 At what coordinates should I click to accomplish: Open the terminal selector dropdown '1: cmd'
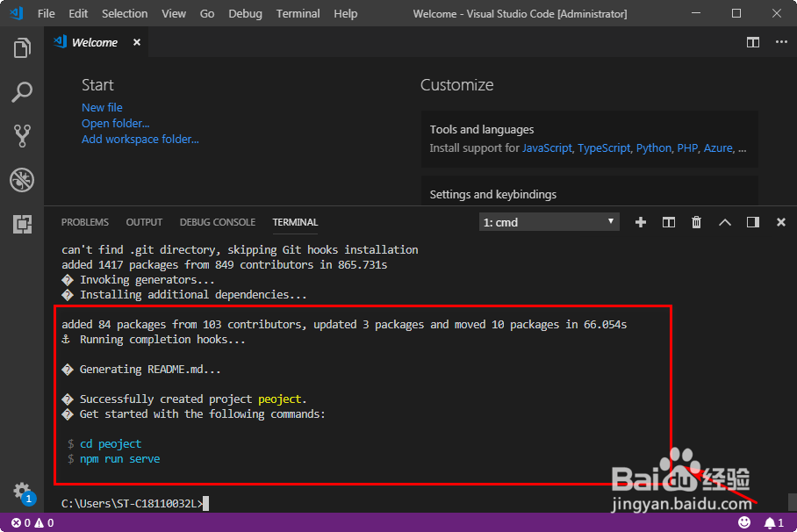549,222
